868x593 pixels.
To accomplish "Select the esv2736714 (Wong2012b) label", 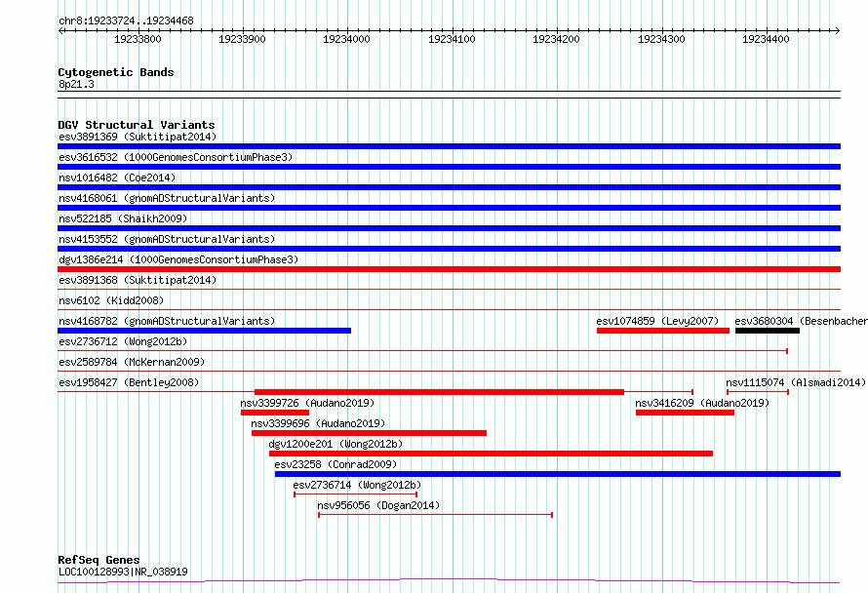I will click(357, 485).
